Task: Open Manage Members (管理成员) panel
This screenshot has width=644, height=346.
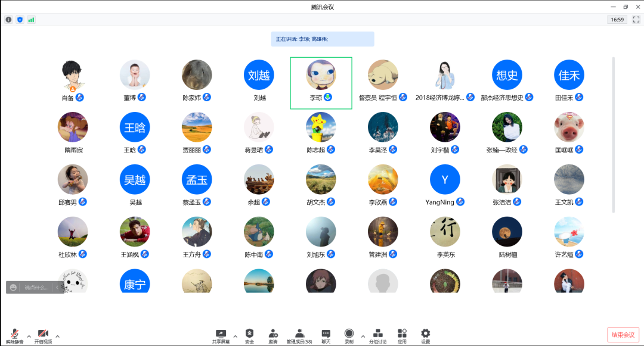Action: [x=299, y=335]
